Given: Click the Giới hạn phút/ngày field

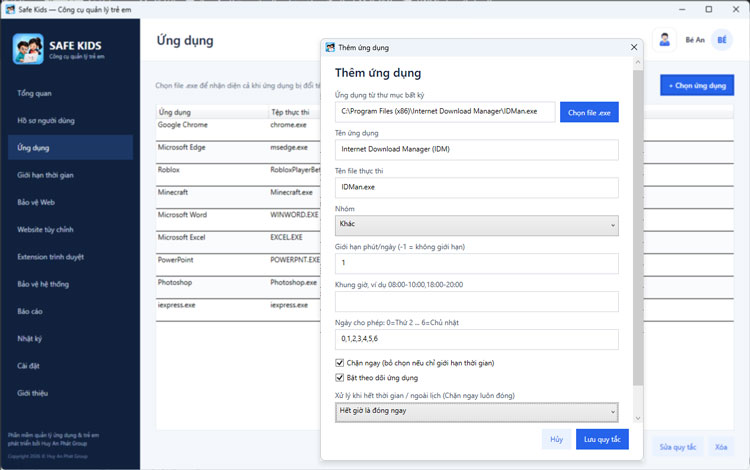Looking at the screenshot, I should click(476, 263).
